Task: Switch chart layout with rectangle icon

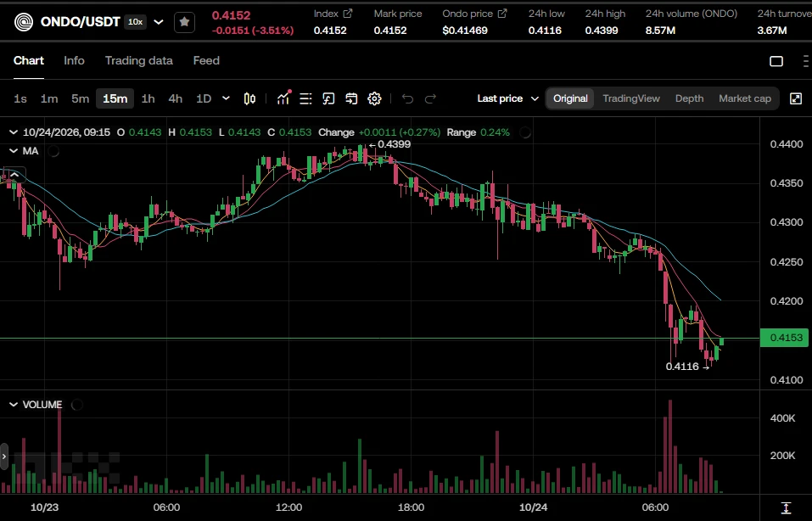Action: tap(776, 61)
